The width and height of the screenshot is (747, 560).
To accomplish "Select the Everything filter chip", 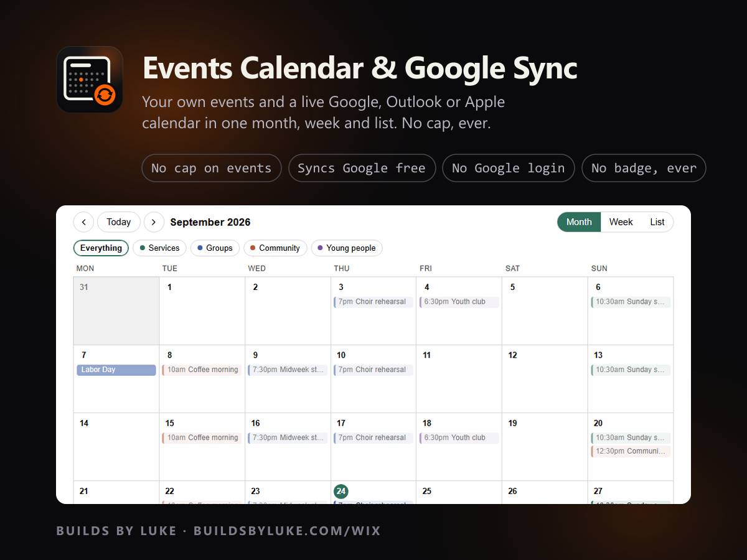I will click(101, 248).
